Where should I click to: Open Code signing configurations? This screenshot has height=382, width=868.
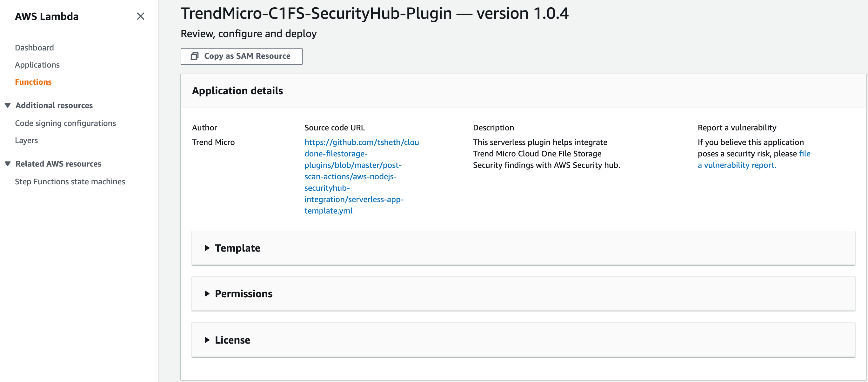(x=65, y=123)
